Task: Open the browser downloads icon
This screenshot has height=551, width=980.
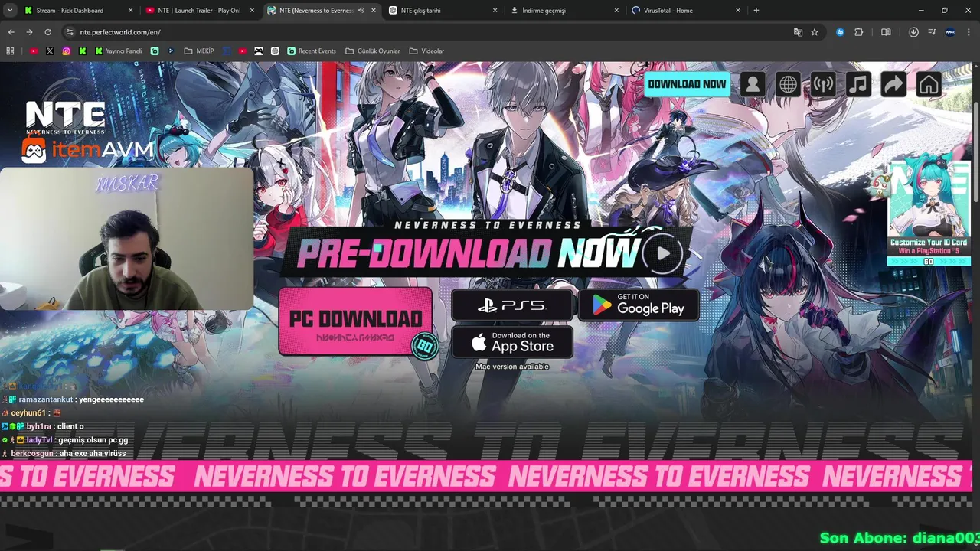Action: [913, 32]
